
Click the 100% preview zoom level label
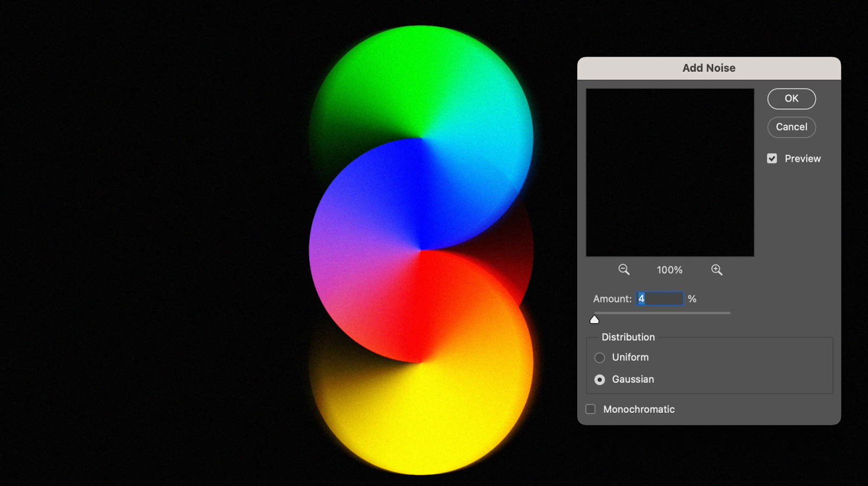[669, 270]
